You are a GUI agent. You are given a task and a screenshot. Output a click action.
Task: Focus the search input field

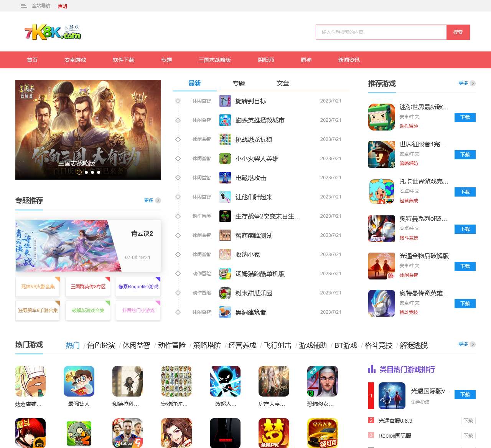[381, 32]
